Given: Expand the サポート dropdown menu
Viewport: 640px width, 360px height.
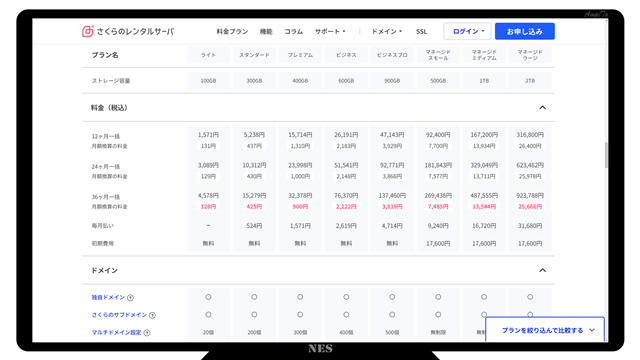Looking at the screenshot, I should tap(330, 31).
